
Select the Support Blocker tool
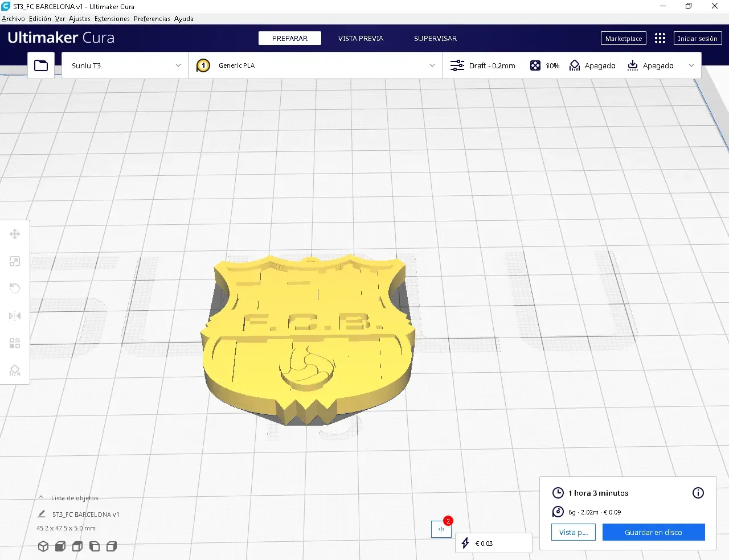(x=15, y=370)
